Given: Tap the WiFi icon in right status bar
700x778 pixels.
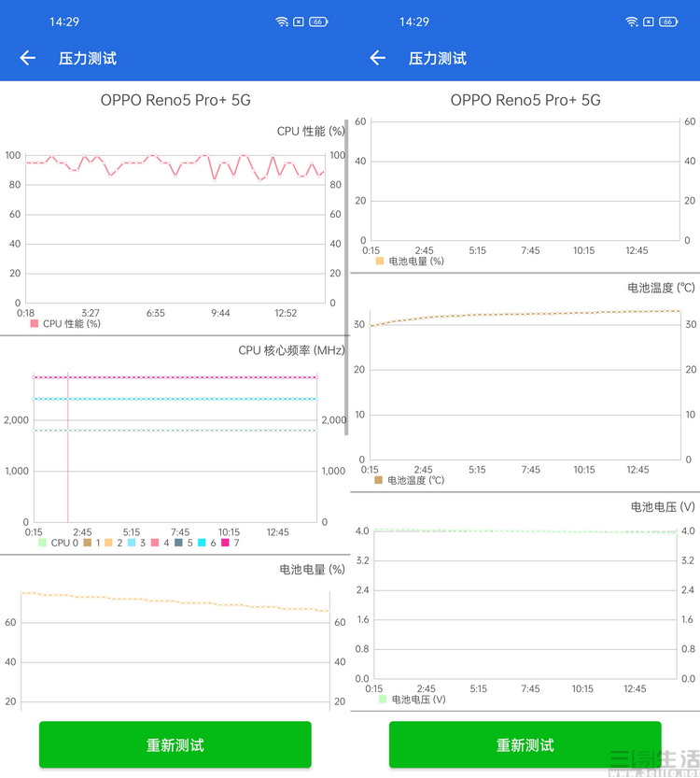Looking at the screenshot, I should (632, 21).
